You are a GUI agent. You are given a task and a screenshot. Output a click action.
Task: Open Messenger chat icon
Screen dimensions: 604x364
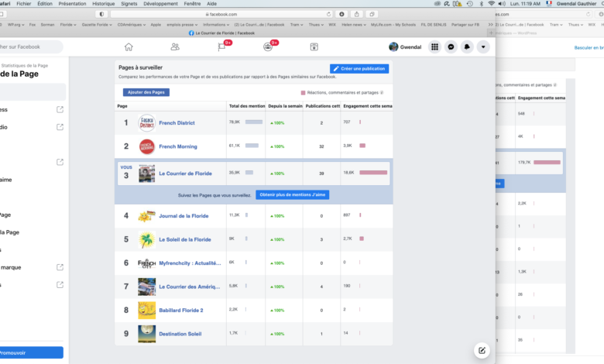pos(451,47)
